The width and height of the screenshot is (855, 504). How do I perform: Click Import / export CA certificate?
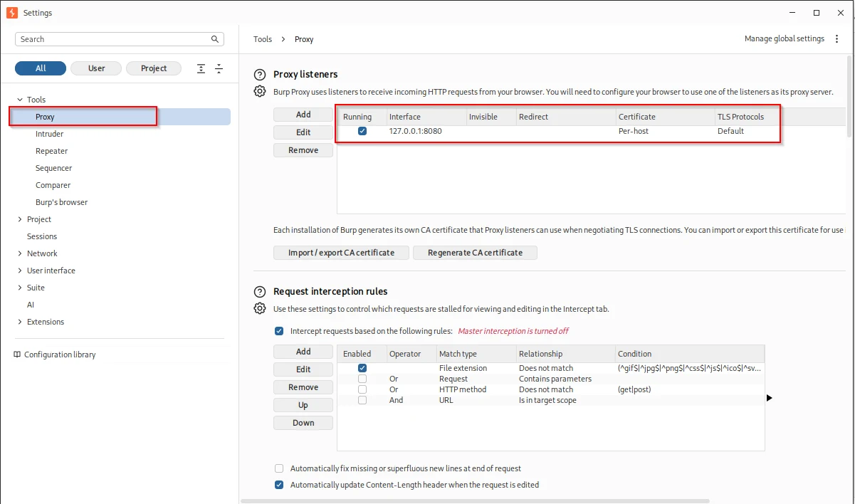[341, 253]
